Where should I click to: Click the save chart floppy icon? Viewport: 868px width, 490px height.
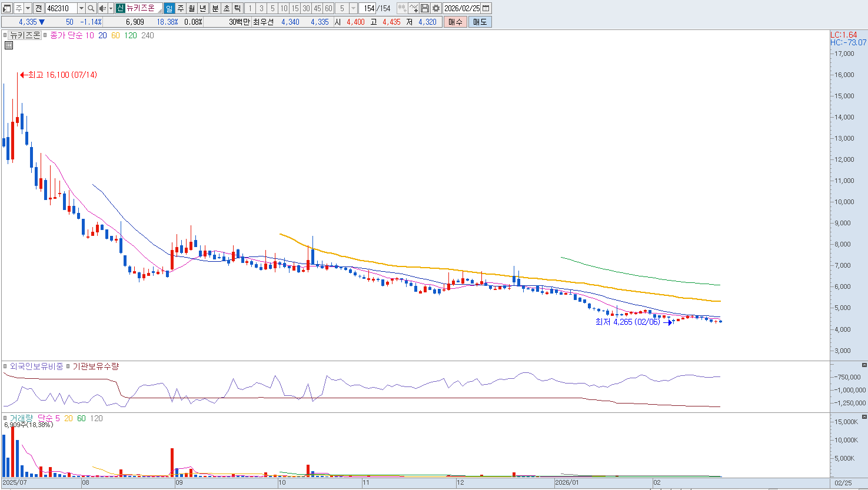click(425, 8)
